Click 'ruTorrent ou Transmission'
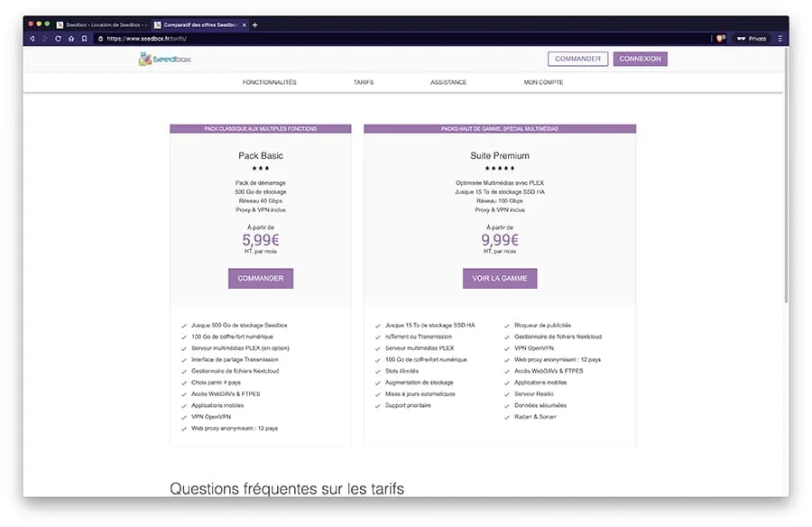Image resolution: width=812 pixels, height=527 pixels. (x=419, y=337)
